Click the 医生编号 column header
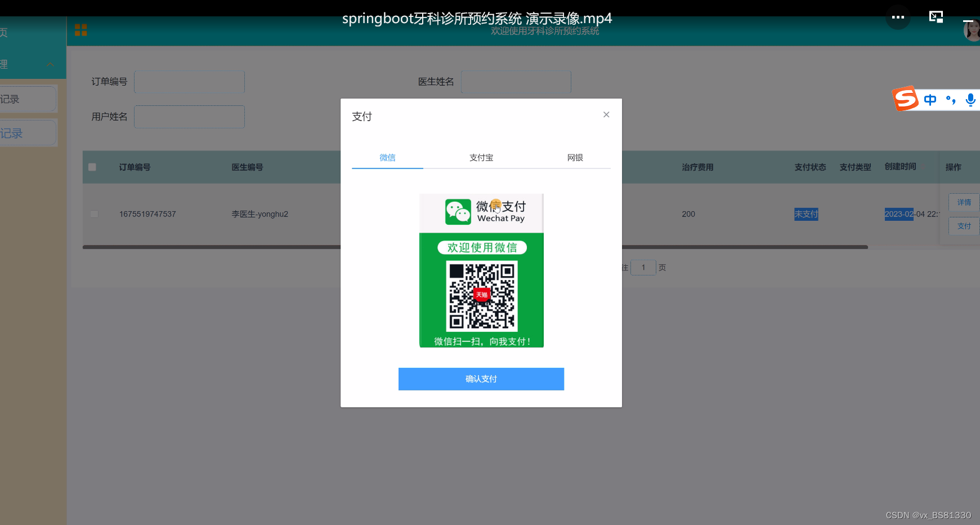 tap(247, 167)
